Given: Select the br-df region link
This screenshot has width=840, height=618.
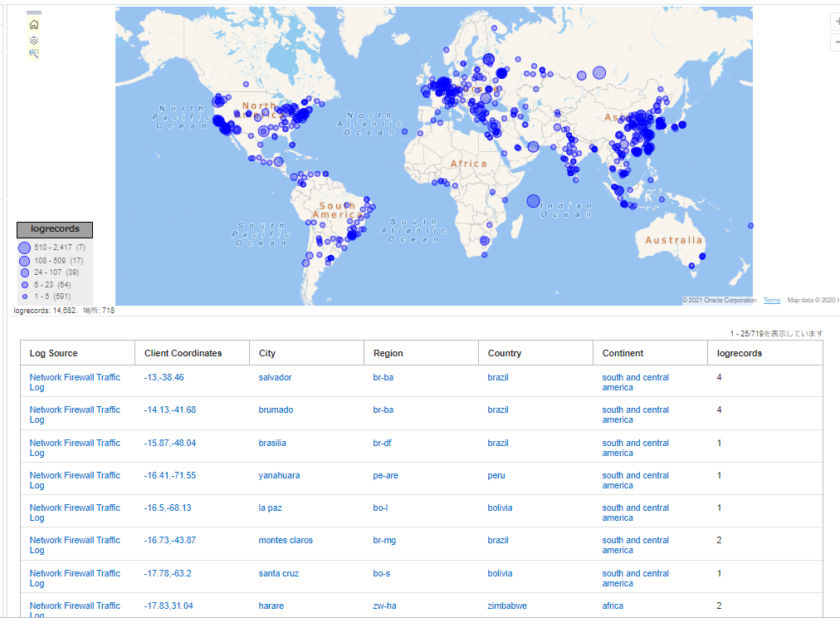Looking at the screenshot, I should (x=383, y=443).
